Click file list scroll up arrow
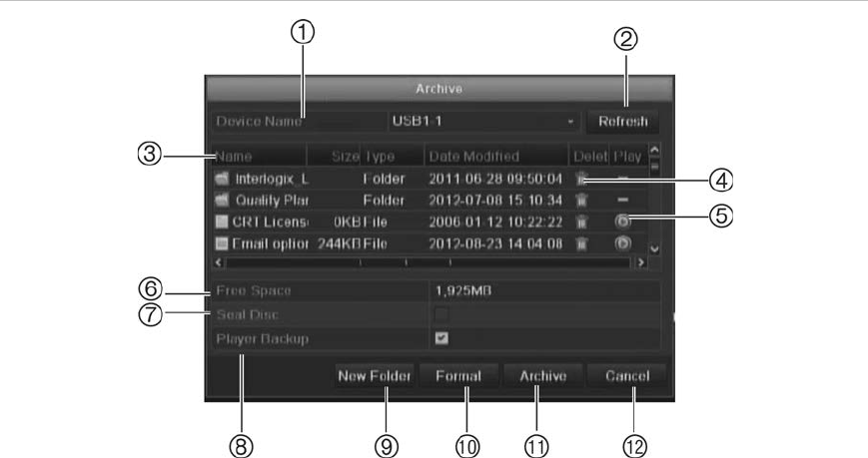868x458 pixels. click(x=654, y=150)
